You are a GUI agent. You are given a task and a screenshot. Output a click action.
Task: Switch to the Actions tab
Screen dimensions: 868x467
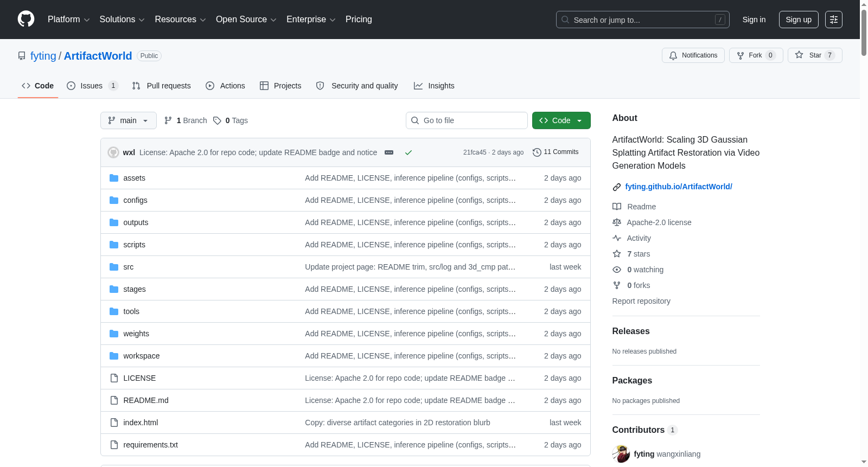pyautogui.click(x=226, y=86)
